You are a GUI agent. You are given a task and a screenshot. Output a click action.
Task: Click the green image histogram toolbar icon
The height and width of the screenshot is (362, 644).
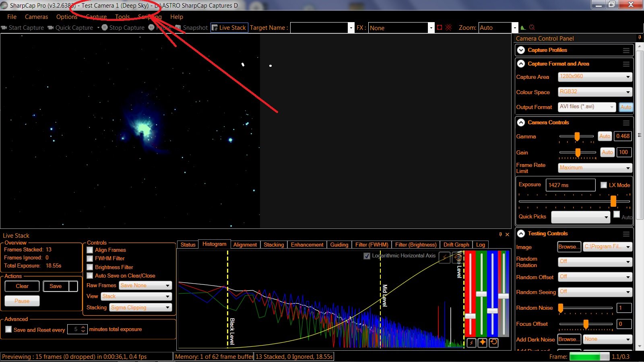[523, 28]
